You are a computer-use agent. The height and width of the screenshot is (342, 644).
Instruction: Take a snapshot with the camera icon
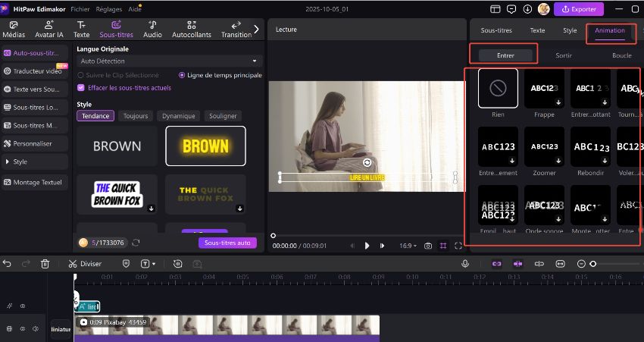(428, 246)
